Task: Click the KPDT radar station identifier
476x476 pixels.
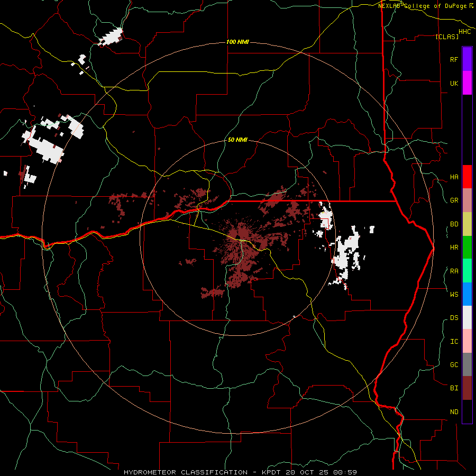Action: point(272,472)
